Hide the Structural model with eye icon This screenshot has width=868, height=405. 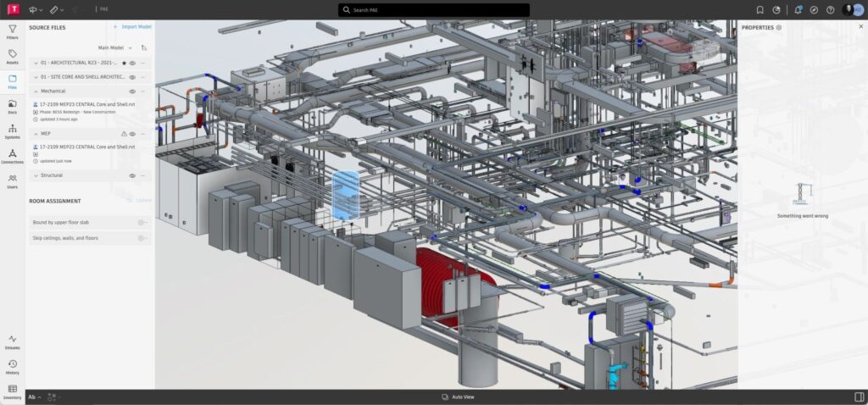[x=132, y=175]
